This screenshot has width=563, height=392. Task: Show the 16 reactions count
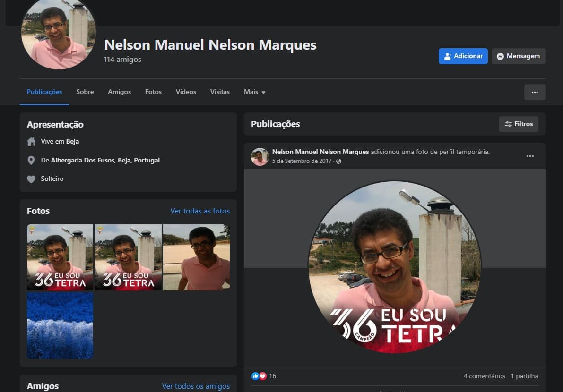point(273,376)
